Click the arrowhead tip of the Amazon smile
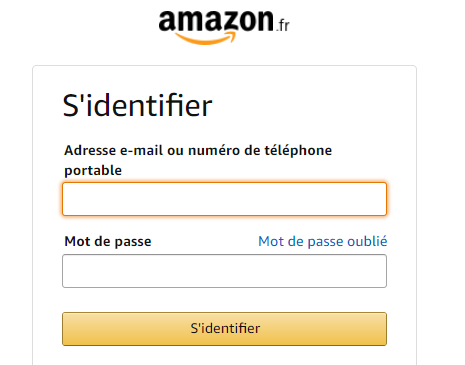 click(x=231, y=36)
